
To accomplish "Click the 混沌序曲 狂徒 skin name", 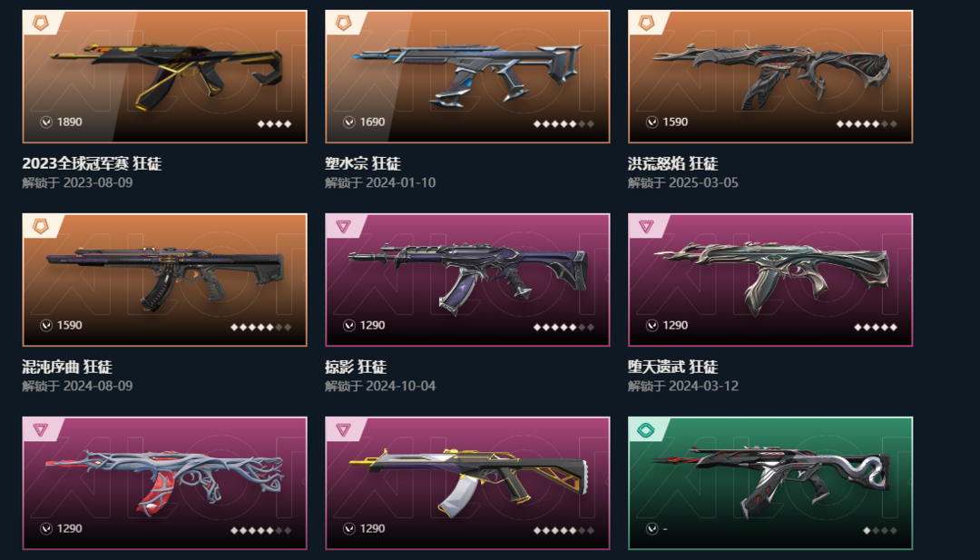I will 67,367.
